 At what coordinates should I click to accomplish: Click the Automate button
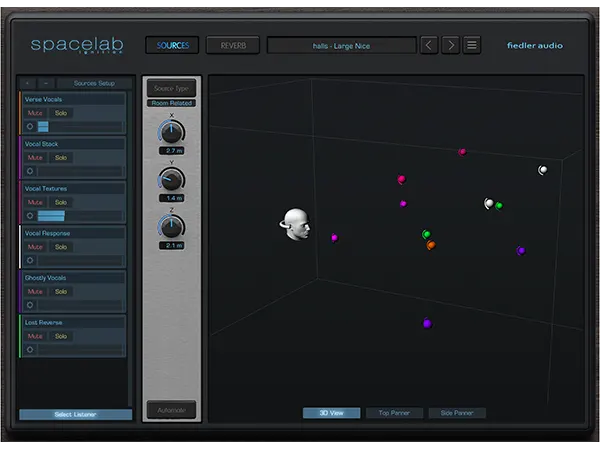click(171, 410)
